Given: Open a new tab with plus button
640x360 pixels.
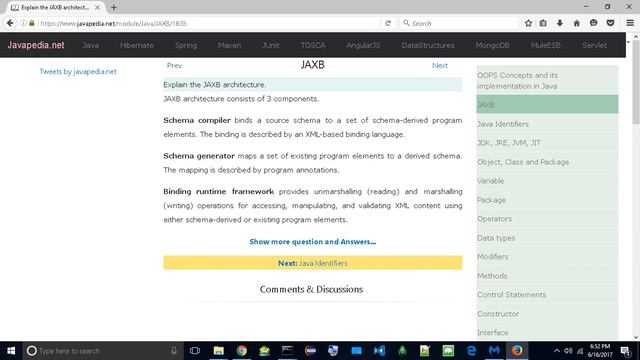Looking at the screenshot, I should click(113, 7).
